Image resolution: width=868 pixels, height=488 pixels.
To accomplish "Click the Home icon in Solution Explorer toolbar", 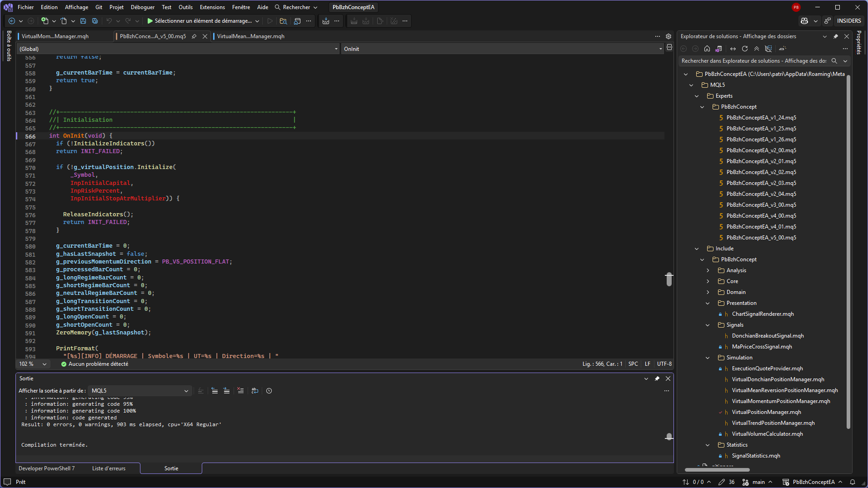I will tap(707, 49).
